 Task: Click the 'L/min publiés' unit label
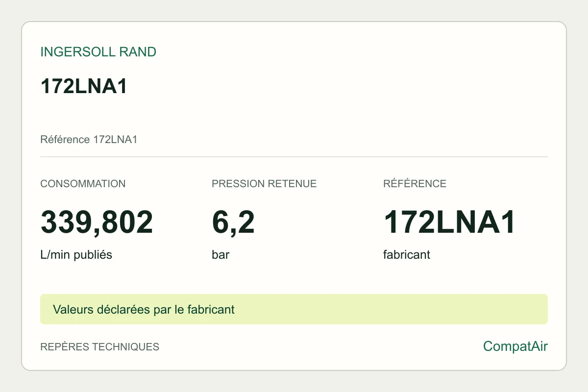(x=76, y=255)
